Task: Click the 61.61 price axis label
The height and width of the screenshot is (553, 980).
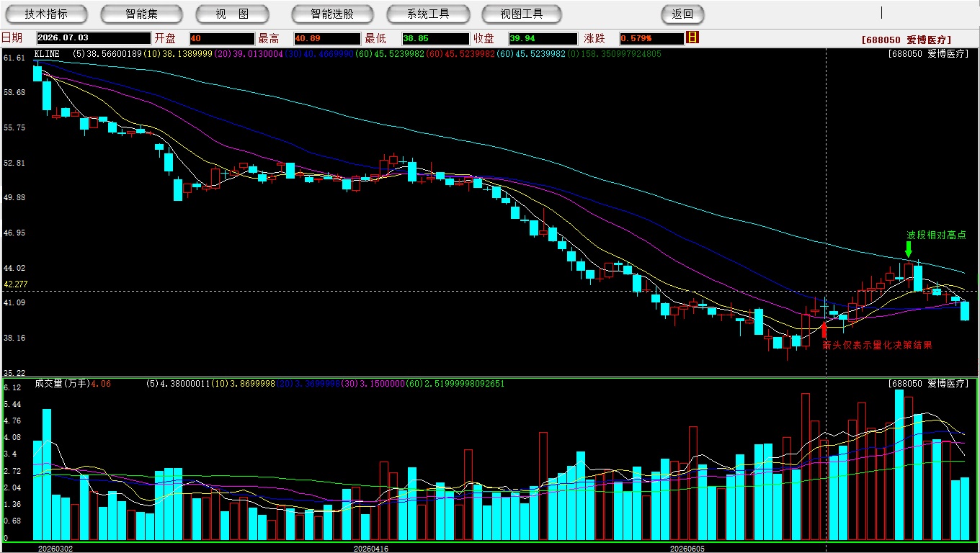Action: tap(14, 58)
